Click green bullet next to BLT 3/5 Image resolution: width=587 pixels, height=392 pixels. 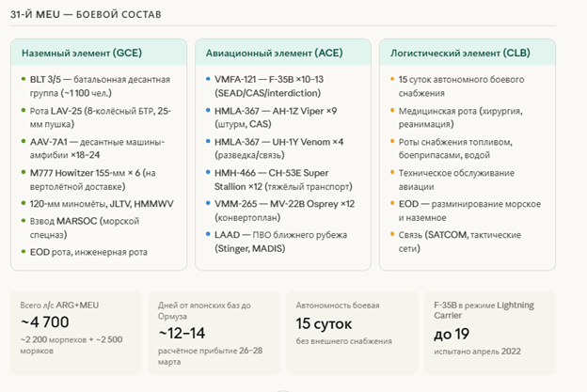tap(22, 80)
